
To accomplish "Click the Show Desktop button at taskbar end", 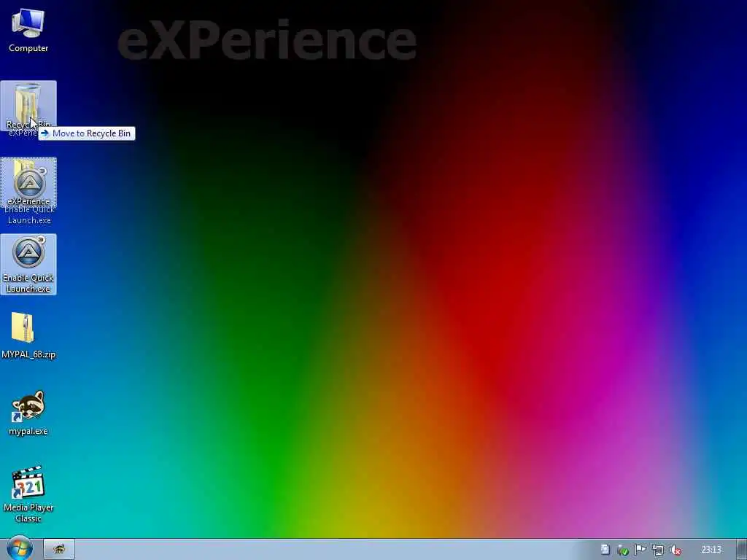I will pyautogui.click(x=742, y=550).
